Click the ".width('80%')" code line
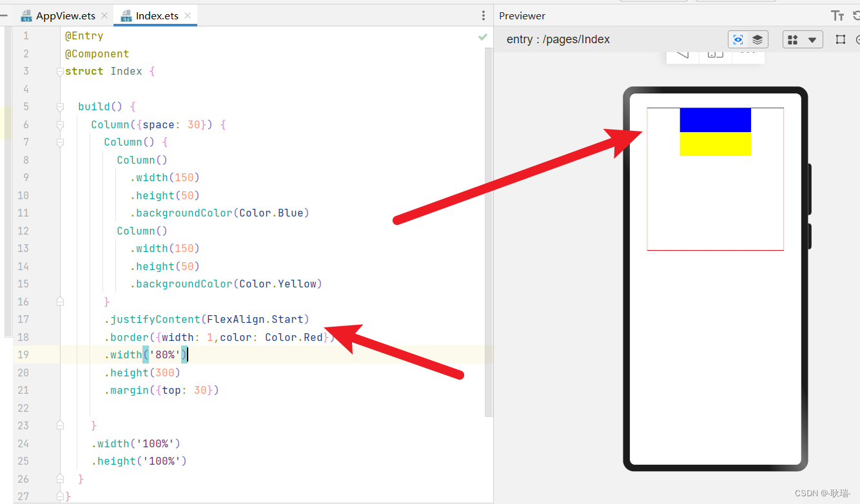This screenshot has height=504, width=860. pos(146,355)
